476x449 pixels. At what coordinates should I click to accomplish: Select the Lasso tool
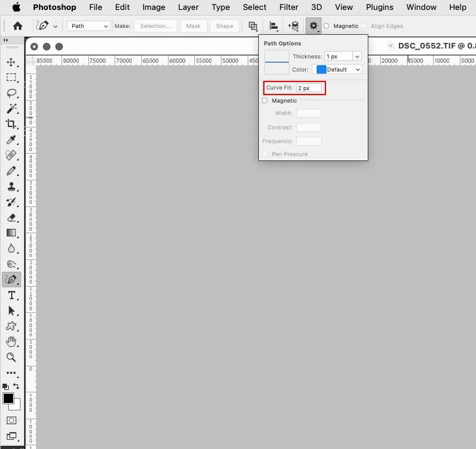click(x=11, y=93)
